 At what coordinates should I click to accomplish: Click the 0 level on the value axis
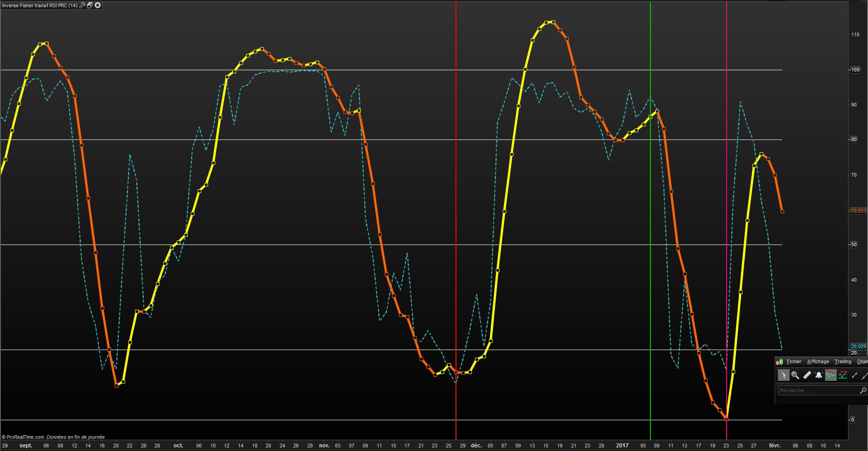(853, 420)
